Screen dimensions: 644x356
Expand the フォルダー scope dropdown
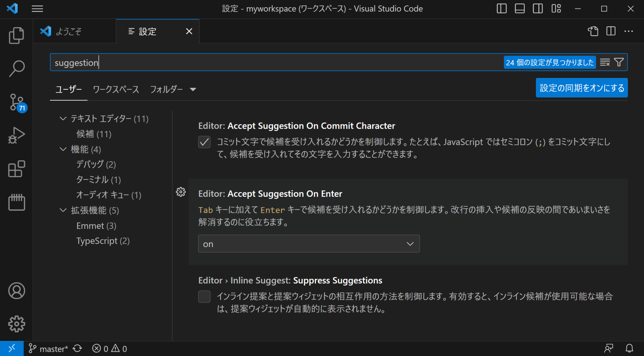(193, 89)
